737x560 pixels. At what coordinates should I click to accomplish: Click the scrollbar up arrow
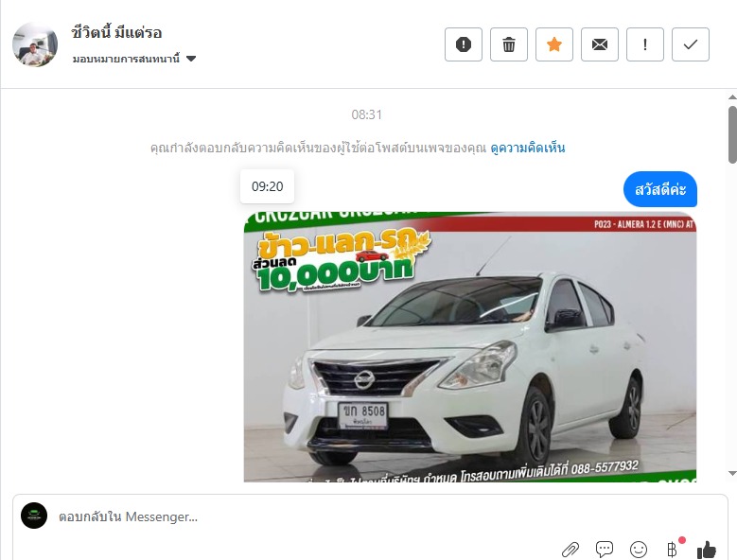click(732, 97)
